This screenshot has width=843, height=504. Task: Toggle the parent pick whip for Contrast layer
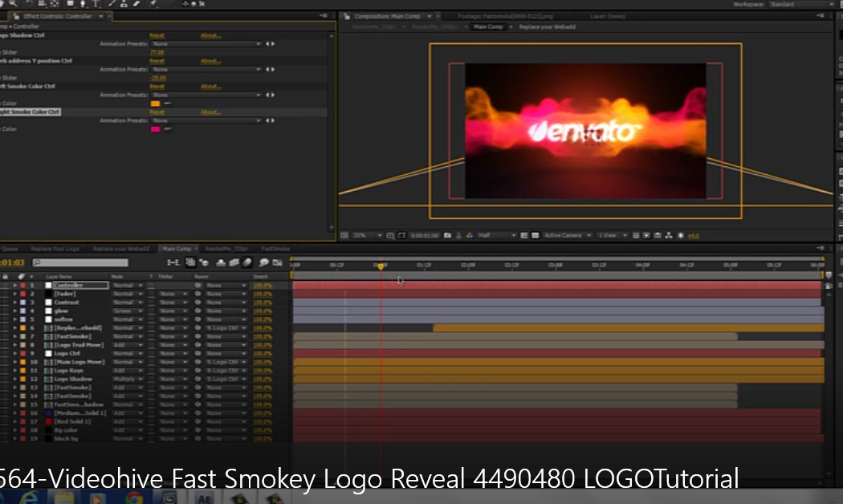[x=198, y=303]
